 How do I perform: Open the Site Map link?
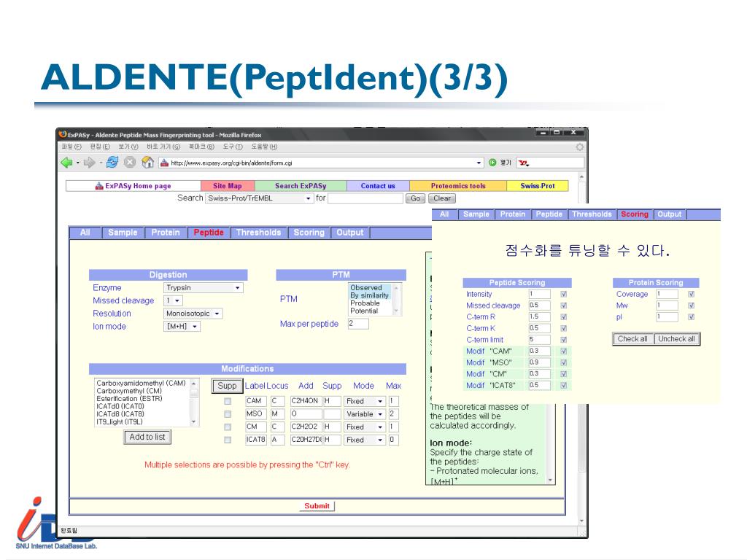click(x=228, y=186)
